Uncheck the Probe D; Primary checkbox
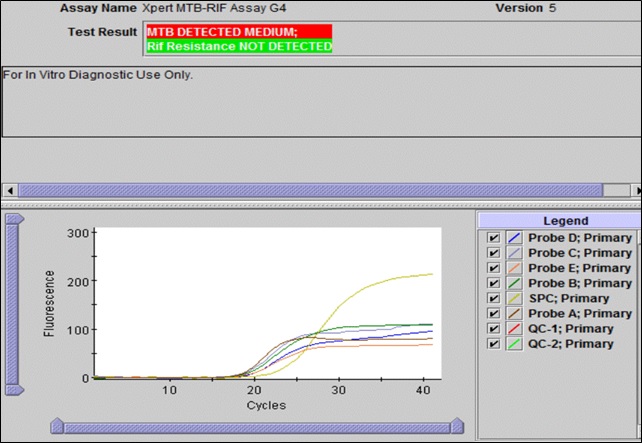The image size is (642, 443). (x=493, y=238)
